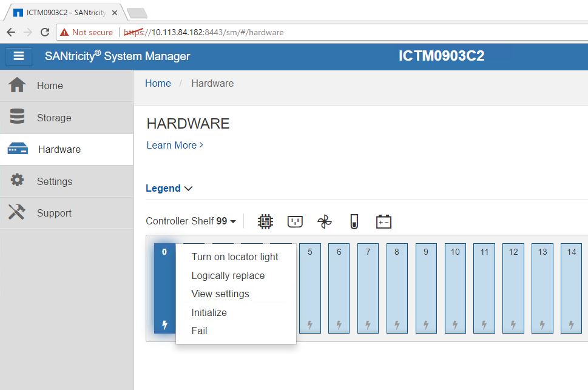Viewport: 588px width, 390px height.
Task: Open the Storage sidebar section
Action: (67, 118)
